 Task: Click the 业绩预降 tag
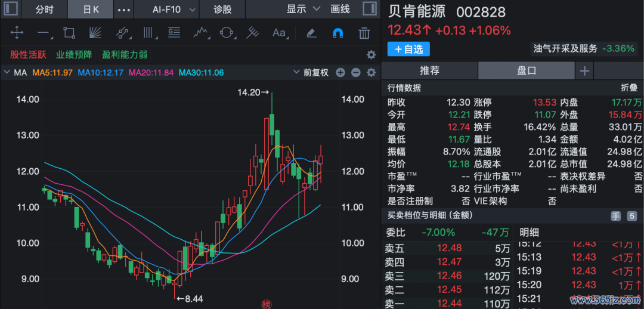75,55
